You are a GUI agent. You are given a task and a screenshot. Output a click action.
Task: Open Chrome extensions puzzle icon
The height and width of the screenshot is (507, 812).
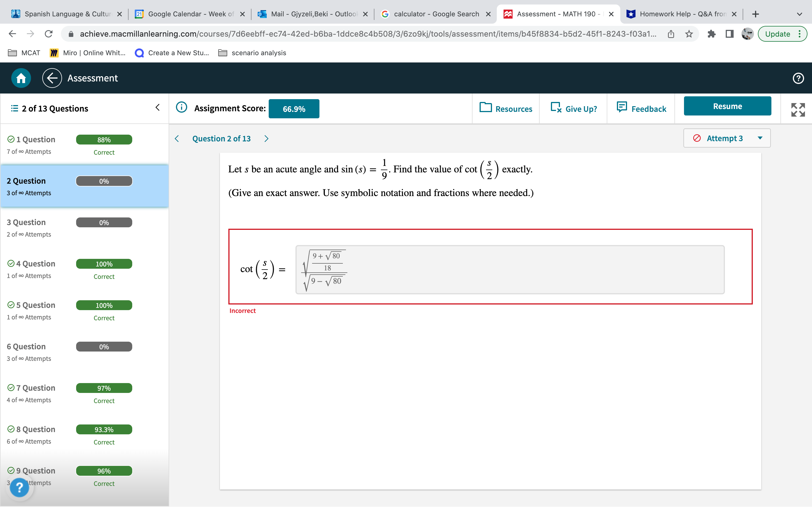(712, 34)
